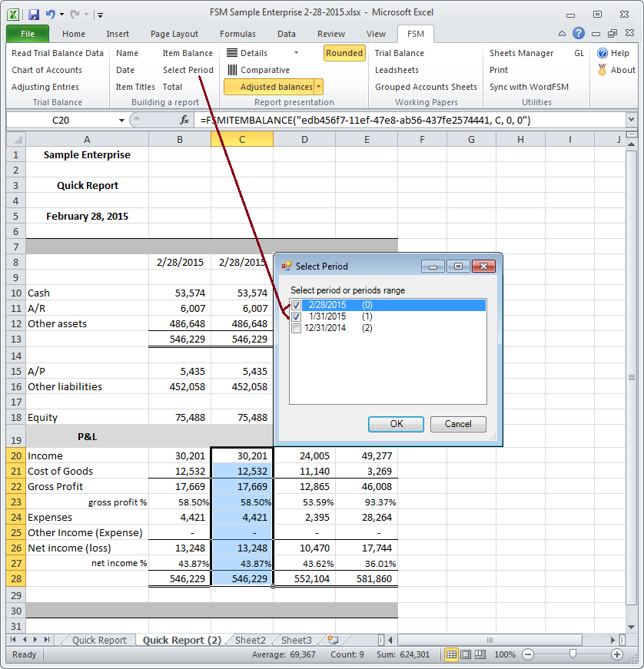
Task: Click Cancel in Select Period dialog
Action: (x=458, y=424)
